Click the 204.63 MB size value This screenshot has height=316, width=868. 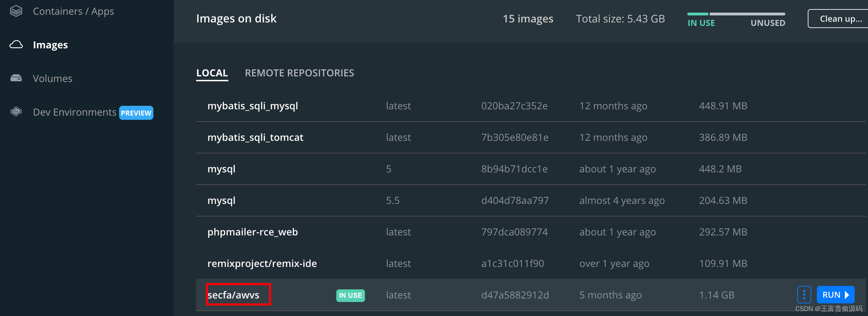(723, 200)
